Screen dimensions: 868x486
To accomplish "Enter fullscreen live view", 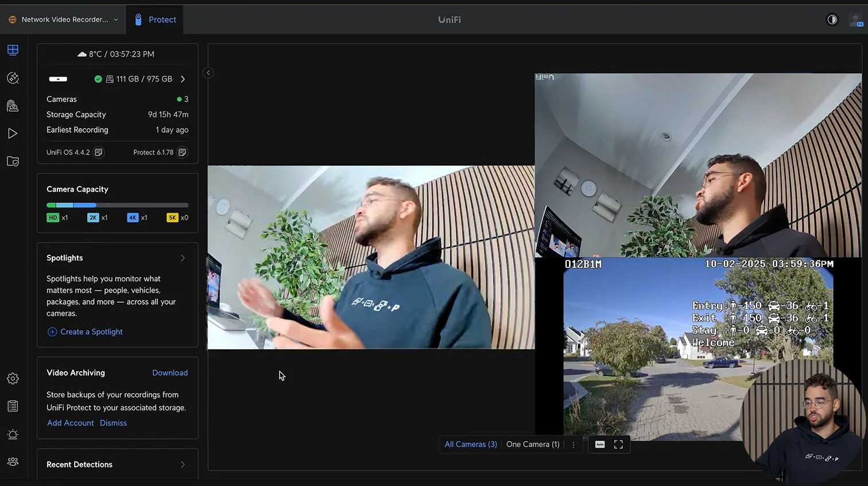I will [618, 445].
